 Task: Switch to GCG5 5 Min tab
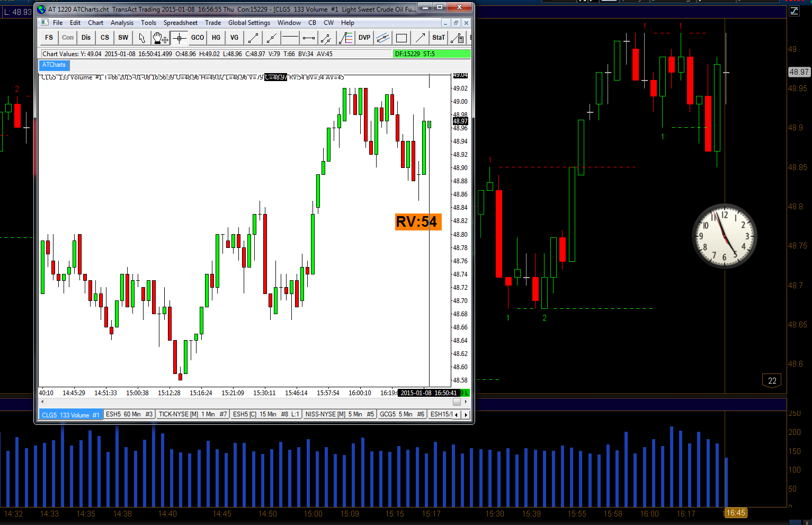402,414
